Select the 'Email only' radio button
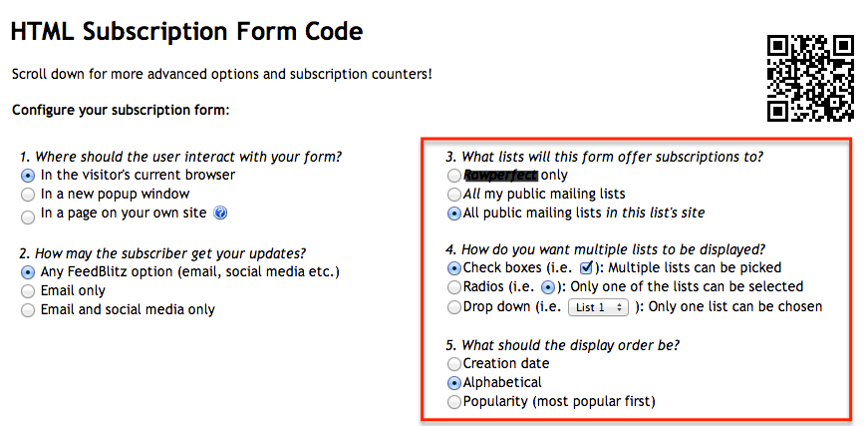This screenshot has width=868, height=426. 28,290
